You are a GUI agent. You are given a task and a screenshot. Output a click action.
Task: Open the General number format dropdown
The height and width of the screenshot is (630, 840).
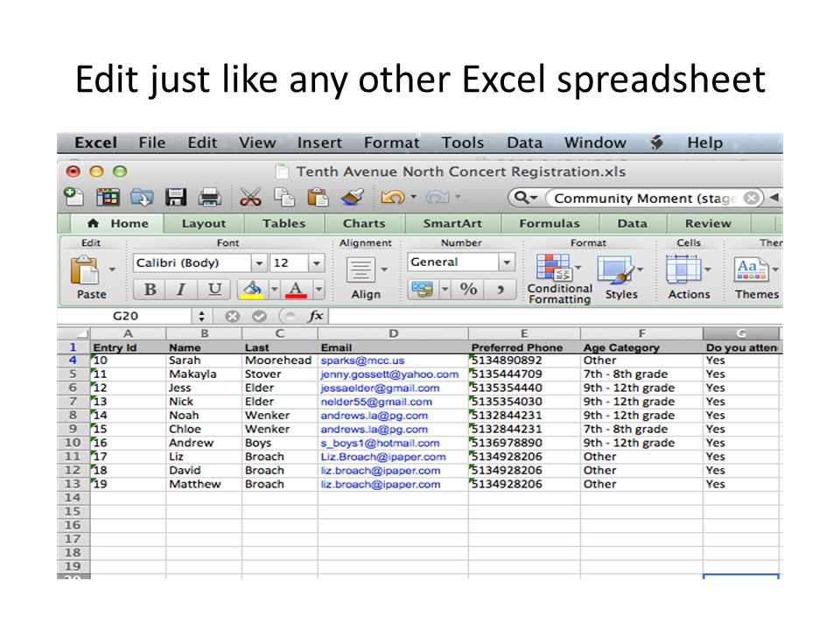(x=507, y=262)
